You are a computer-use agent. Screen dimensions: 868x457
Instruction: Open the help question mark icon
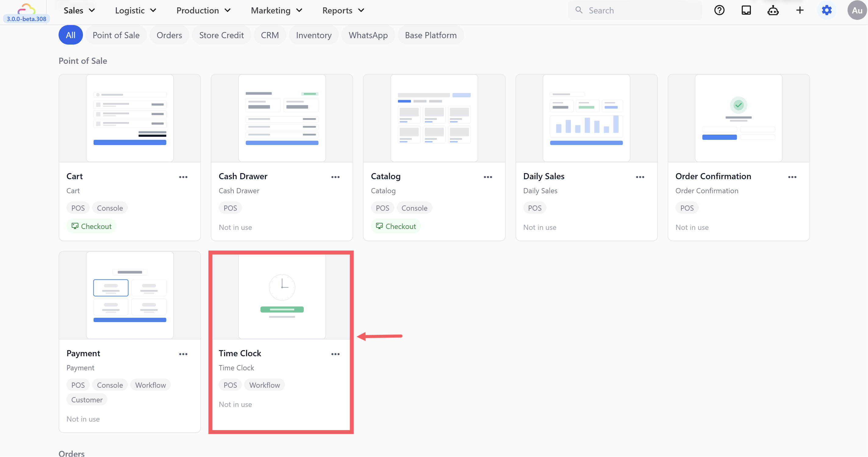[x=719, y=10]
